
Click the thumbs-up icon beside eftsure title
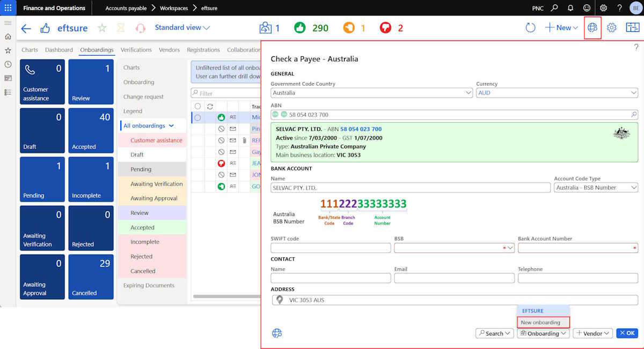coord(45,28)
